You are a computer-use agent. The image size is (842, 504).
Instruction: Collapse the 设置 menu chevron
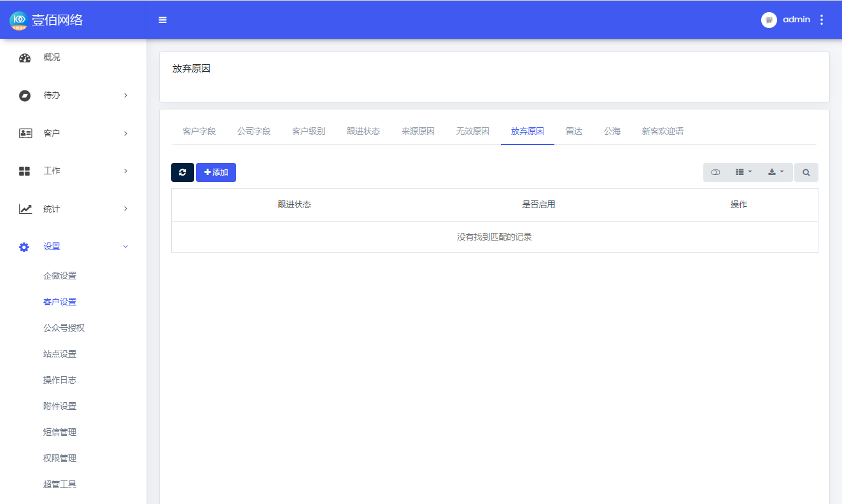pos(125,246)
